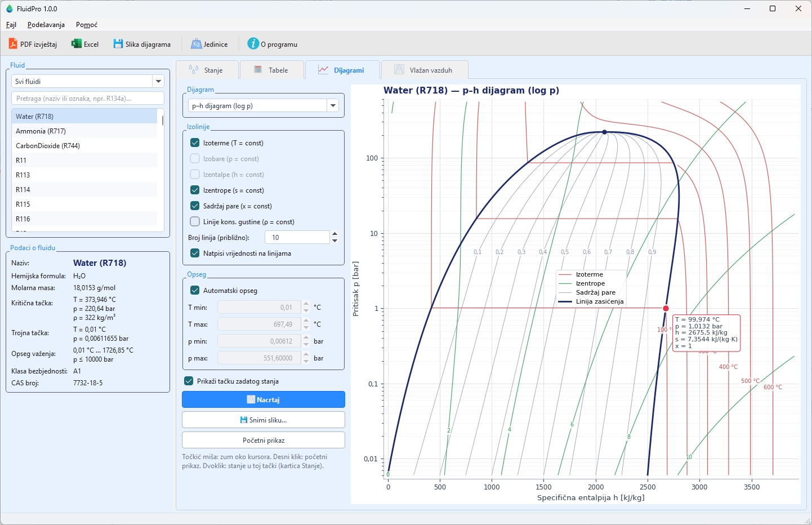Open the Jedinice units settings

pyautogui.click(x=209, y=44)
